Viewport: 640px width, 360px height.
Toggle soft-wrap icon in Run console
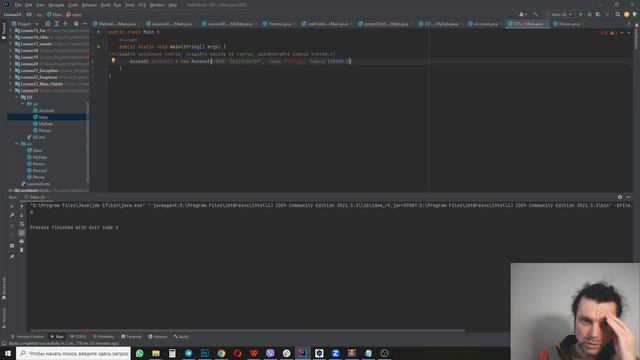[x=22, y=224]
